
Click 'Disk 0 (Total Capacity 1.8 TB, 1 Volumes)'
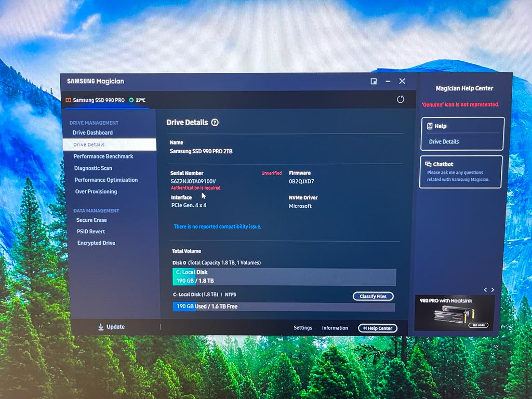(x=217, y=262)
